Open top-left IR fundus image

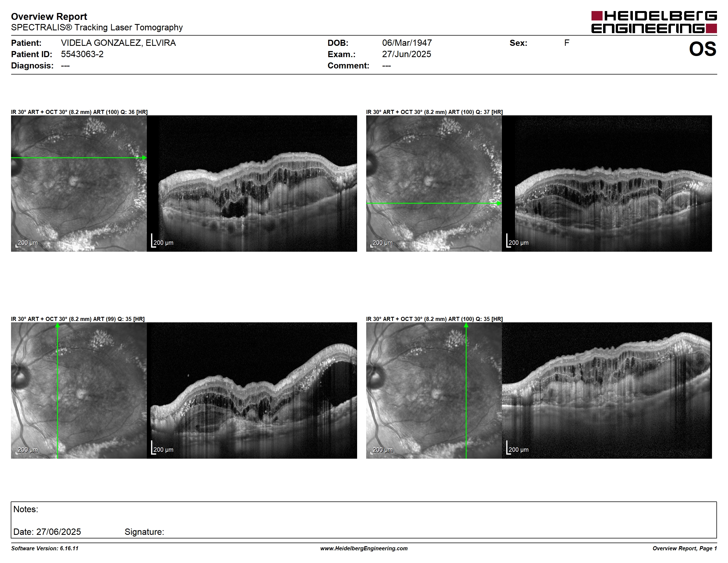click(x=79, y=184)
